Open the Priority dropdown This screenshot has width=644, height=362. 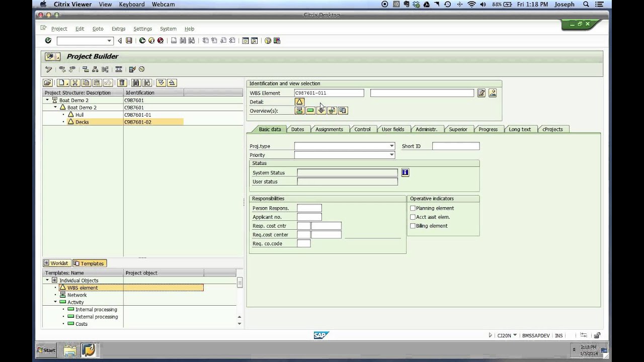coord(391,155)
